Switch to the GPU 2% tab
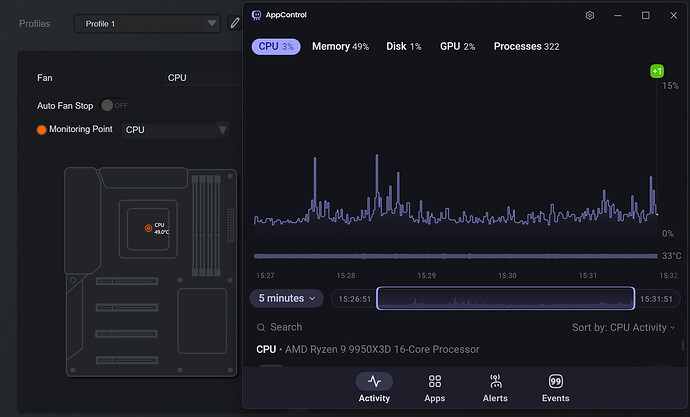The width and height of the screenshot is (690, 417). click(457, 47)
